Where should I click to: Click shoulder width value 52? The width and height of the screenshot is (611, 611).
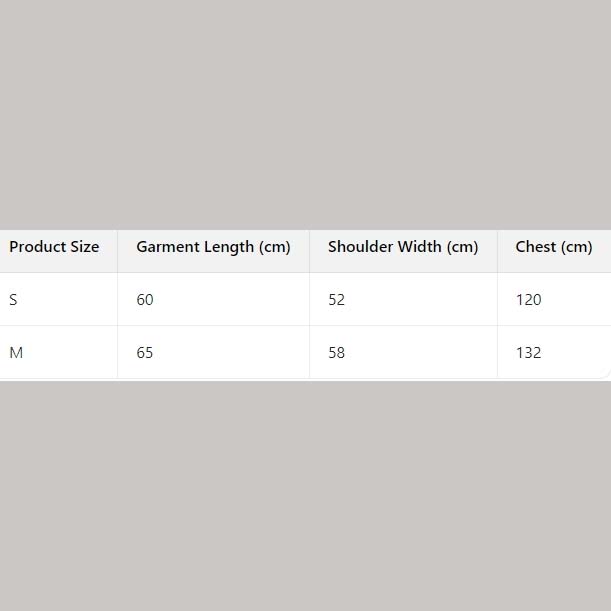coord(336,300)
